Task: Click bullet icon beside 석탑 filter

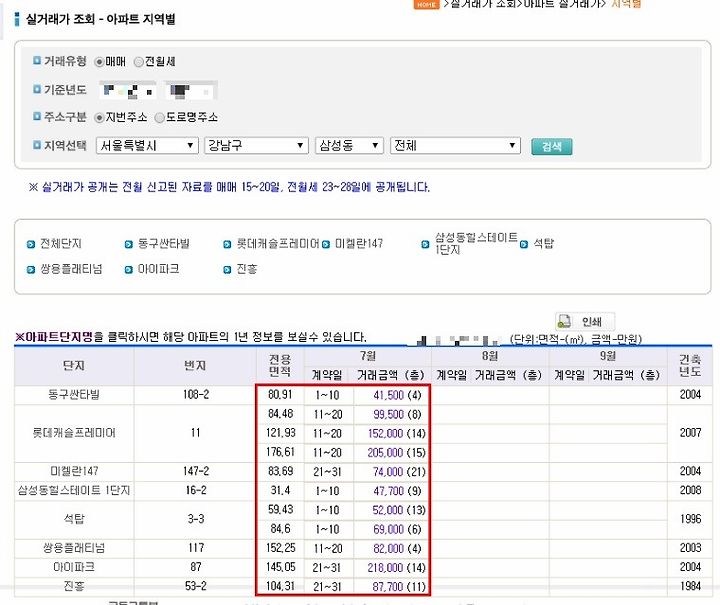Action: coord(524,245)
